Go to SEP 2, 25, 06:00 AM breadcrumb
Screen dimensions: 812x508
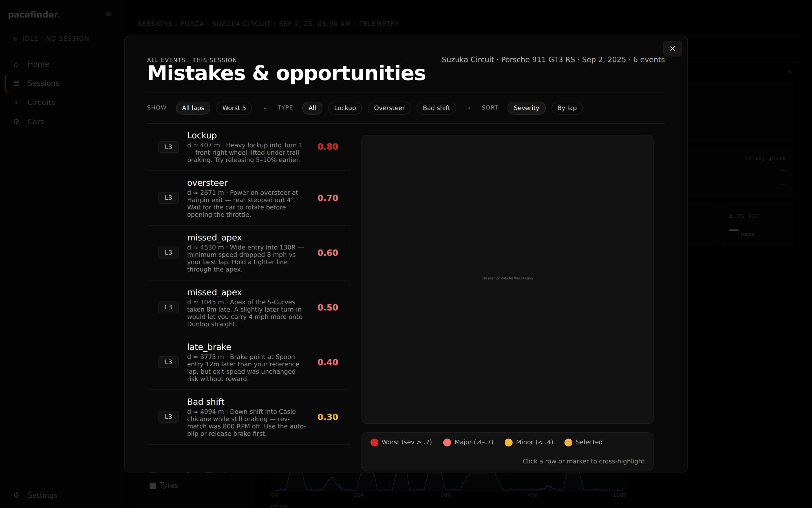point(315,24)
